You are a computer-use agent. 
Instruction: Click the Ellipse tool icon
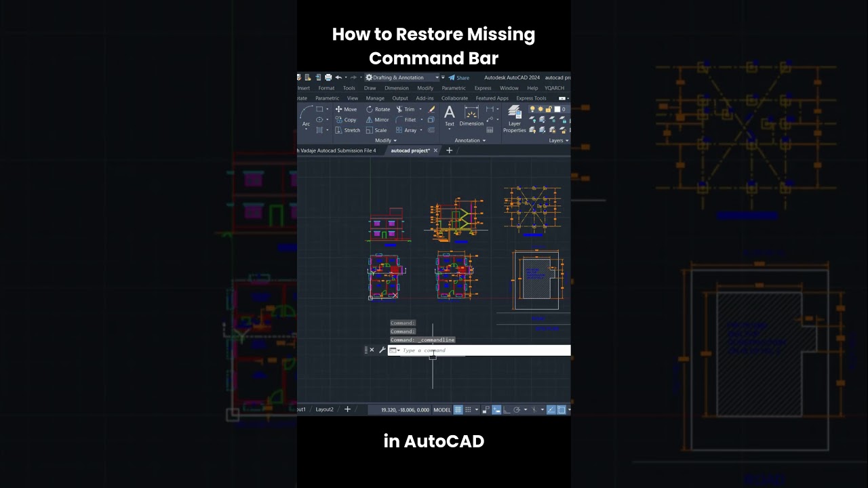coord(319,120)
